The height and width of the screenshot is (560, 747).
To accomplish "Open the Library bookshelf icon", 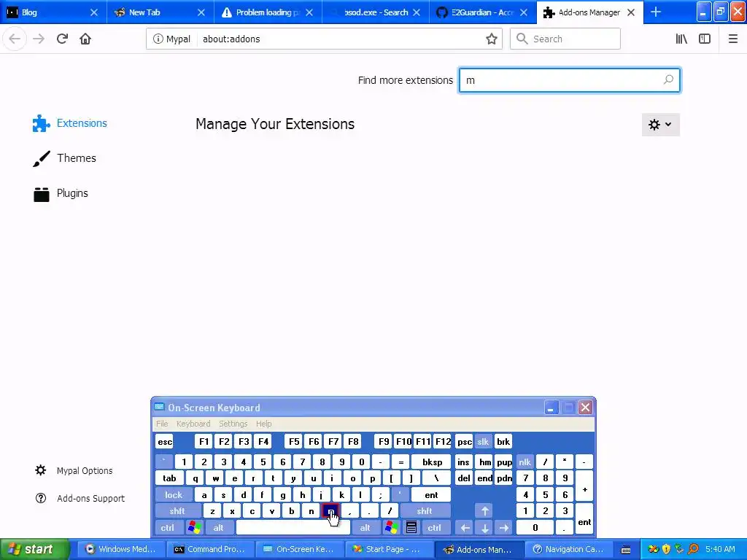I will (681, 39).
